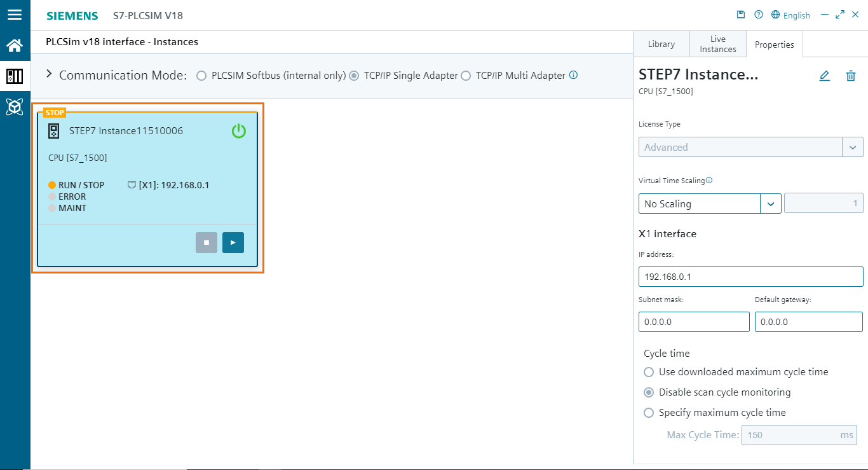This screenshot has height=470, width=868.
Task: Click the Home icon in the sidebar
Action: [x=15, y=45]
